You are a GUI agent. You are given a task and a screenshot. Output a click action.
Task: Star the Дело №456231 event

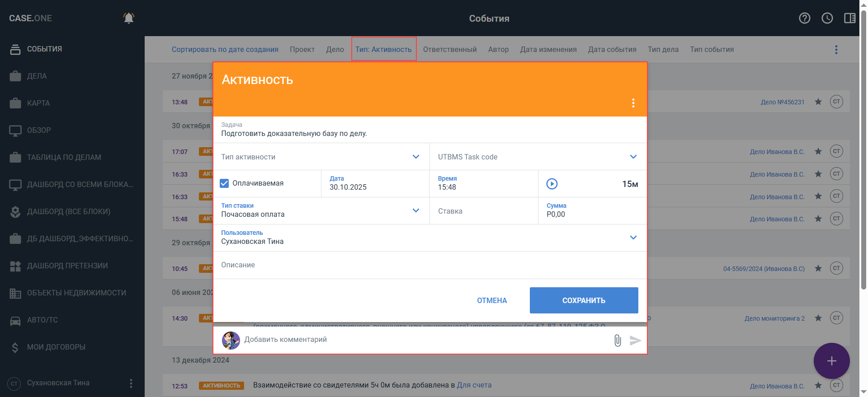coord(818,102)
